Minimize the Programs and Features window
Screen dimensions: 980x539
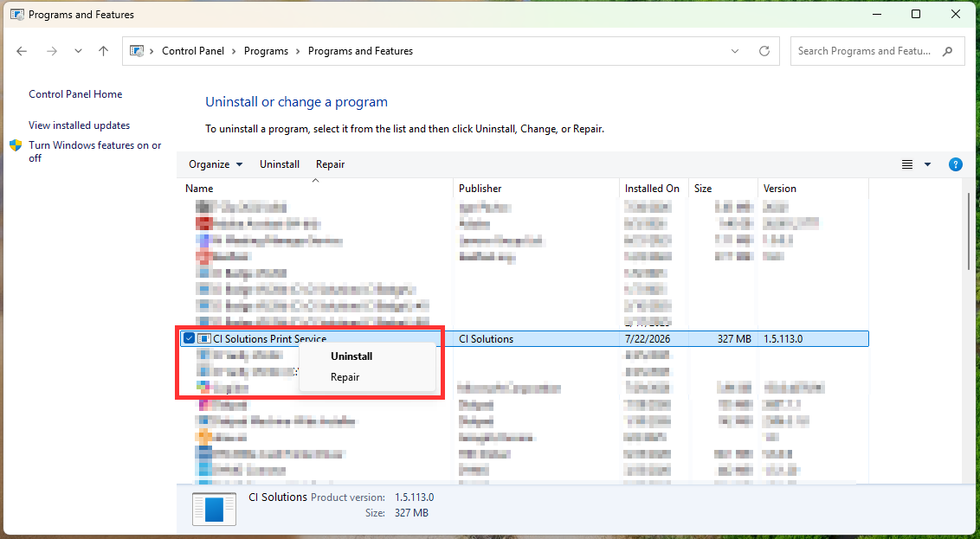click(875, 15)
